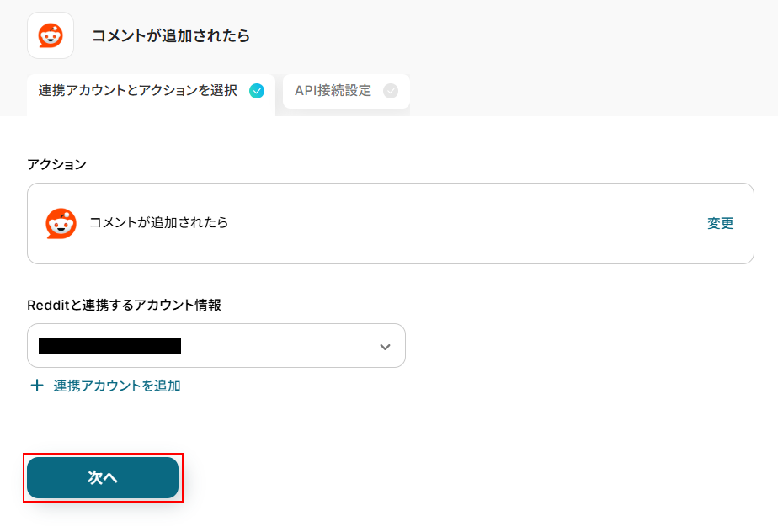Click the Reddit logo in the page header

point(51,35)
